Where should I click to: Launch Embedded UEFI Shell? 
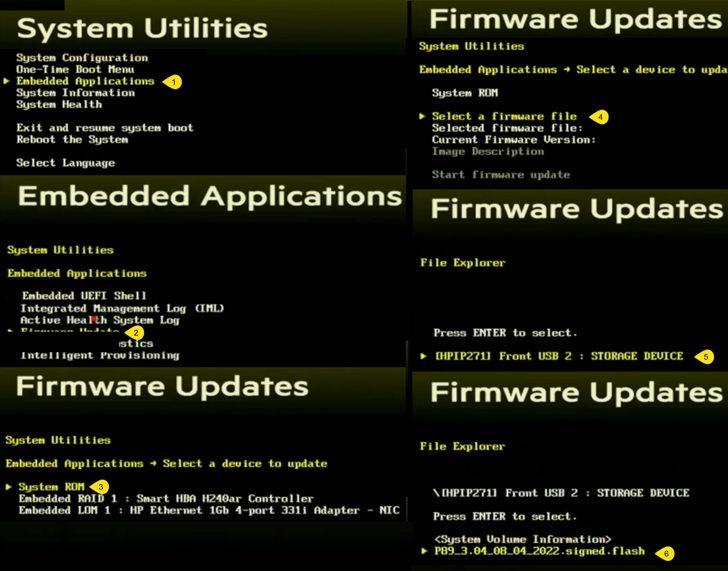click(x=84, y=296)
